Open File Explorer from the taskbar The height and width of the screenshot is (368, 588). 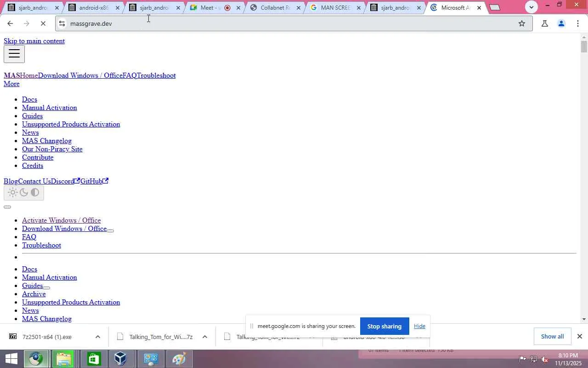64,359
